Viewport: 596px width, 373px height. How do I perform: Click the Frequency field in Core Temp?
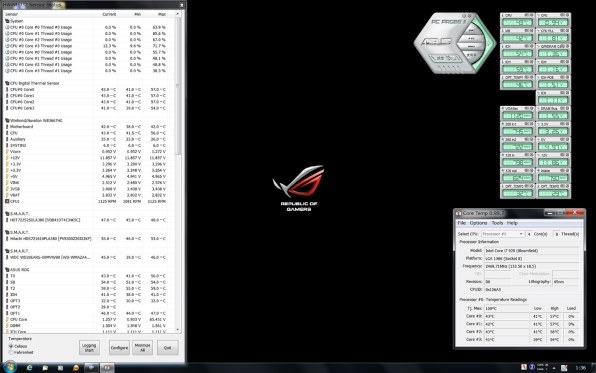click(532, 266)
